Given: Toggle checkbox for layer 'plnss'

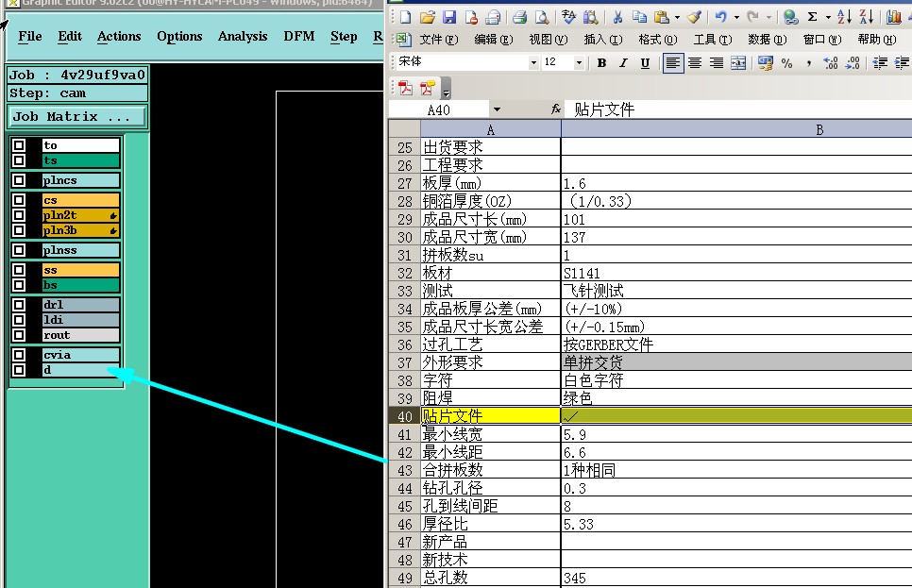Looking at the screenshot, I should (x=19, y=249).
